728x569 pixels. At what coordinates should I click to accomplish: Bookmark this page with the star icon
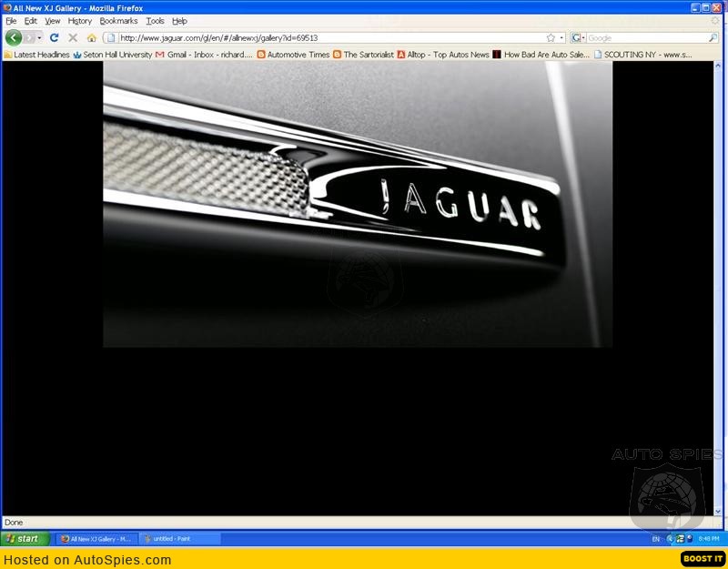(x=551, y=37)
